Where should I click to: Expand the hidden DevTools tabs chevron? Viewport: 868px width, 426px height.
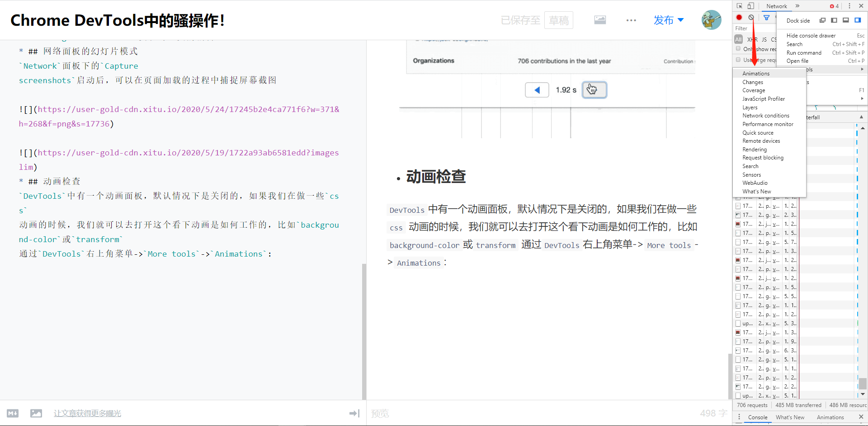pos(797,6)
